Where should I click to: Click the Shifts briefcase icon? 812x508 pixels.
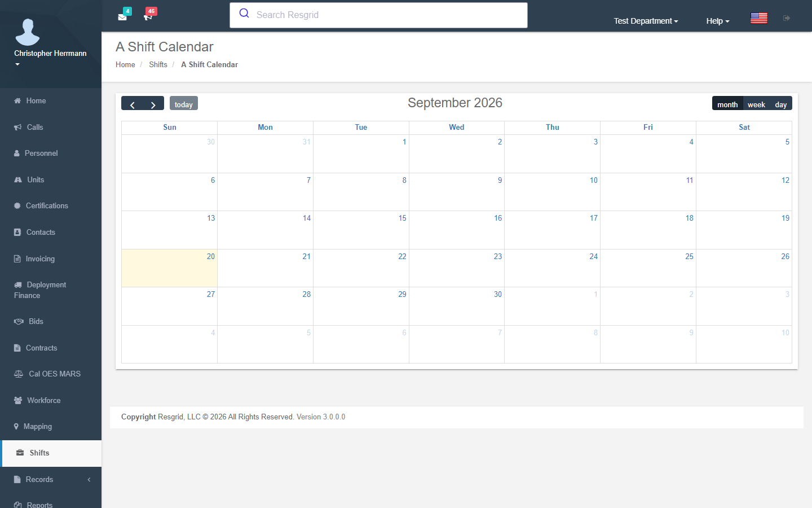pos(20,453)
